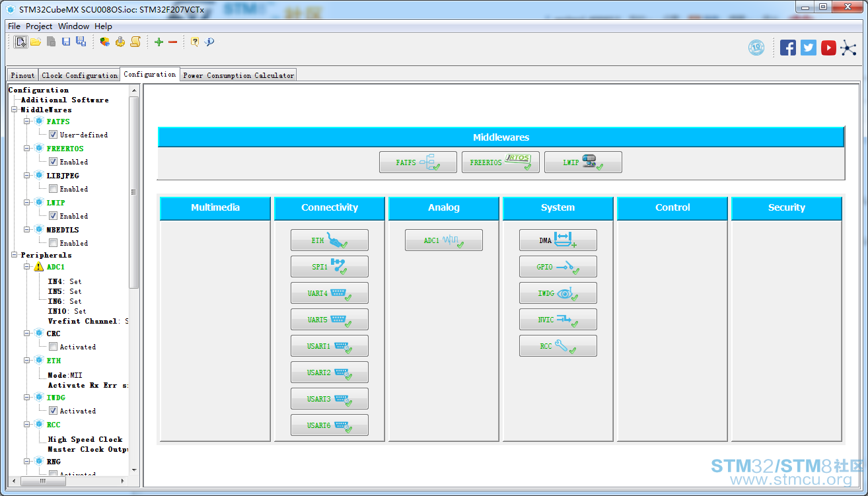Image resolution: width=868 pixels, height=496 pixels.
Task: Click the Generate Code gear icon
Action: pos(120,42)
